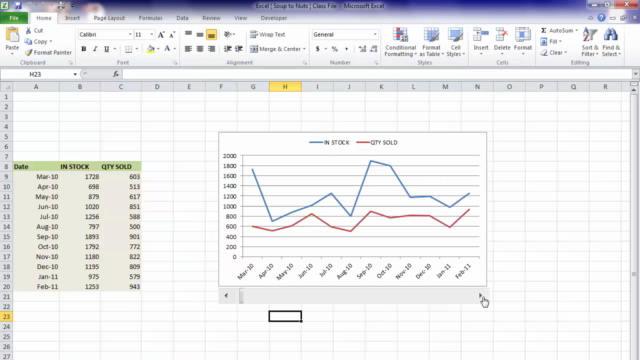
Task: Click the Decrease Decimal icon
Action: click(x=373, y=49)
